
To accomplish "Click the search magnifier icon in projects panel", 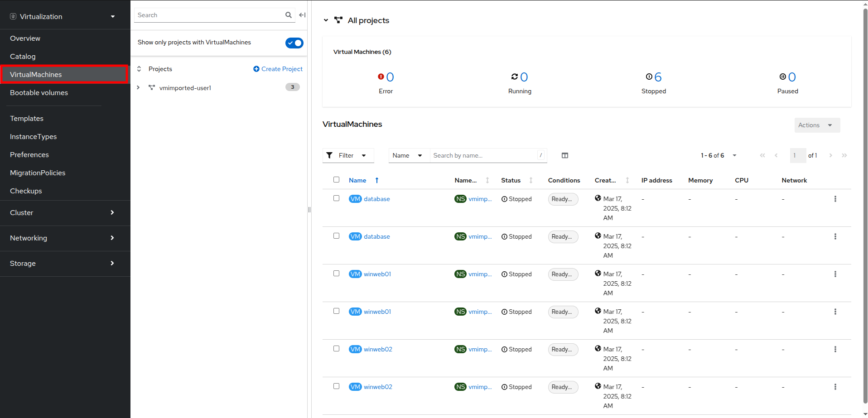I will click(288, 15).
